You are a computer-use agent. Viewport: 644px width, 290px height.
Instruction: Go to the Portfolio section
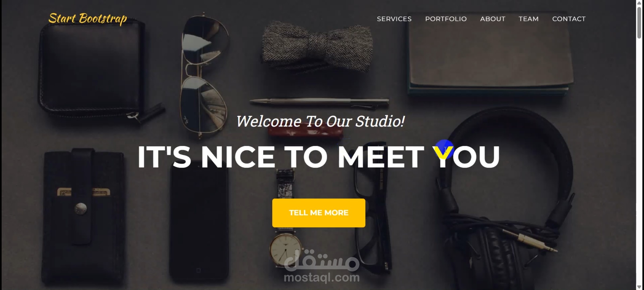click(446, 19)
